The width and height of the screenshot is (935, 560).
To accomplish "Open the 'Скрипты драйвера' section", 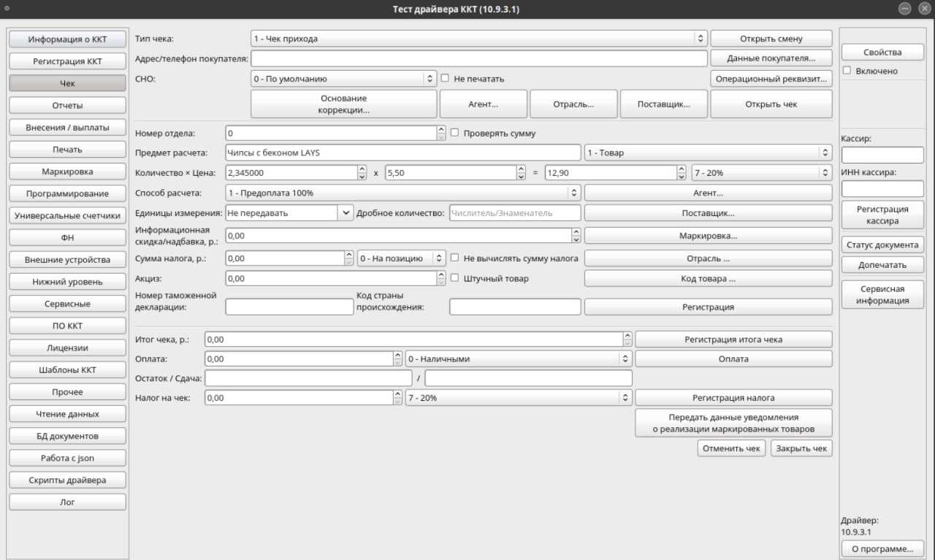I will tap(67, 480).
